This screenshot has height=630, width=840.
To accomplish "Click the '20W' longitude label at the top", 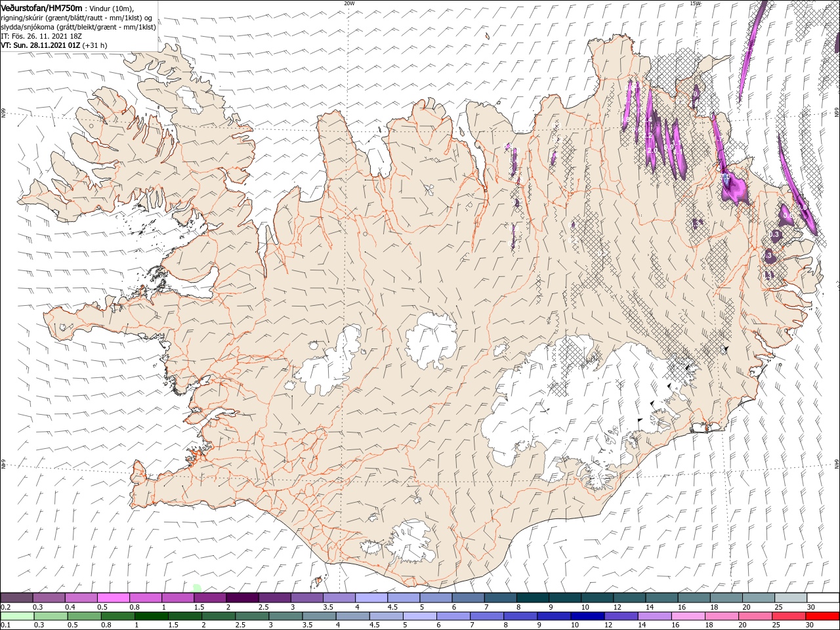I will [348, 3].
